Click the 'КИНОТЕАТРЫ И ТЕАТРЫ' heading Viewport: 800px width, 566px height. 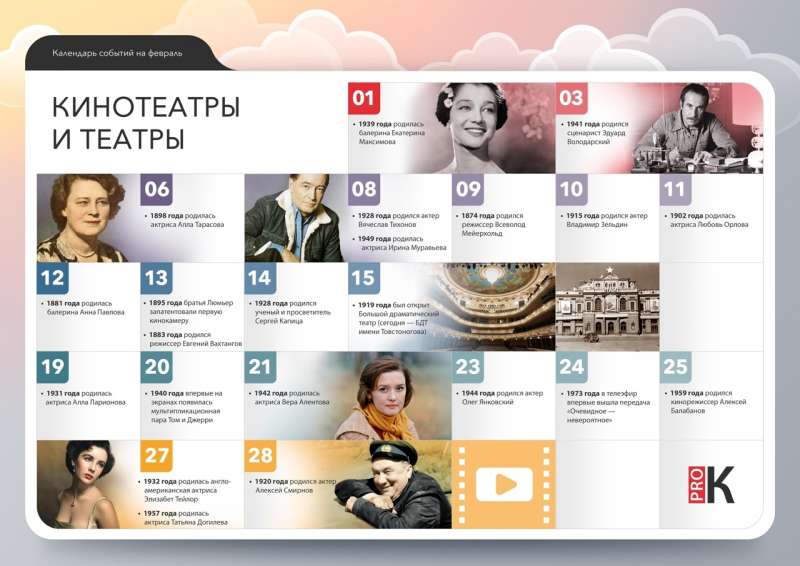(146, 122)
